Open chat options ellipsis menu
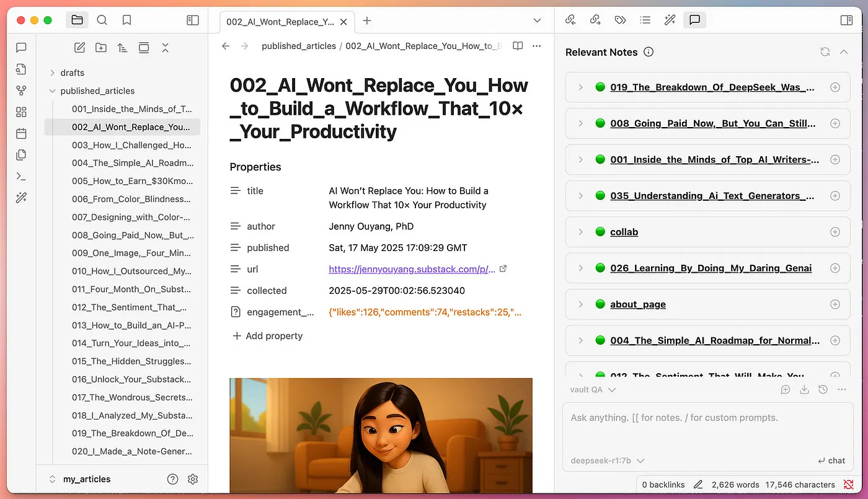Image resolution: width=868 pixels, height=499 pixels. (x=841, y=390)
